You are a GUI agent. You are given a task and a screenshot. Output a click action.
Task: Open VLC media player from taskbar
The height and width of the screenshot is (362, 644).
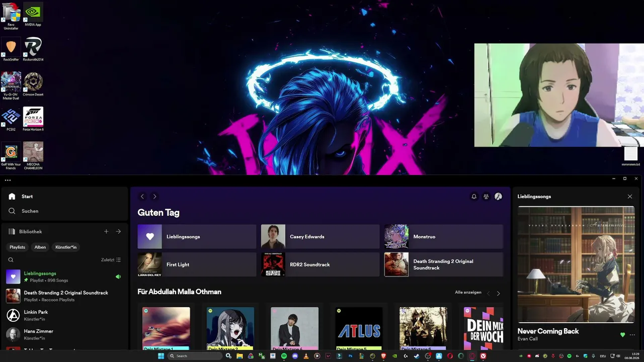[306, 356]
